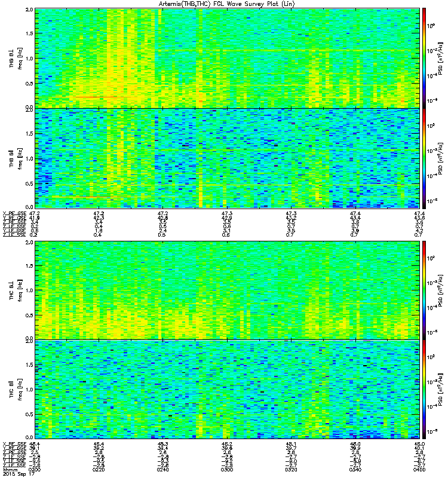
Task: Click the '40.1' Y_RE_GSE value under THC
Action: 419,448
